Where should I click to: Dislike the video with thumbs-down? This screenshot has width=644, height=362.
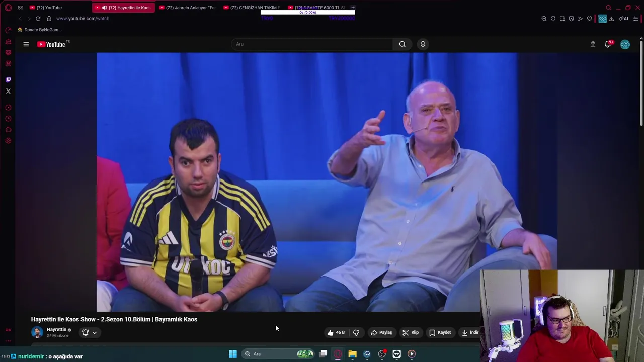pyautogui.click(x=356, y=332)
